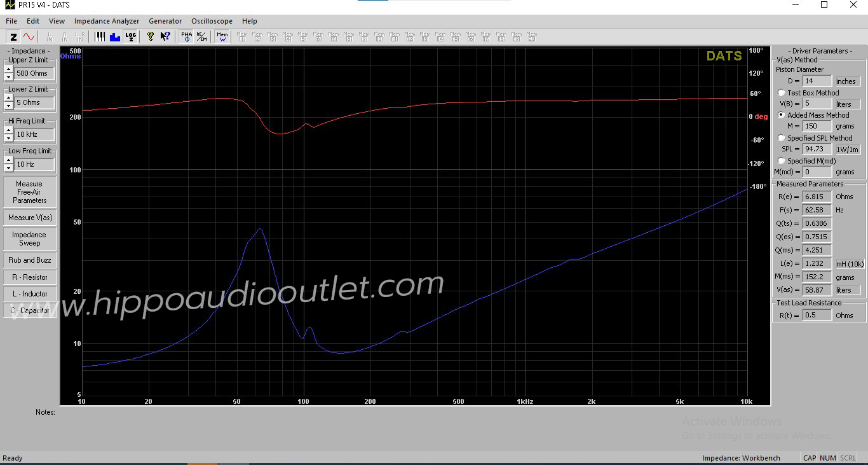Toggle the PHA phase display icon
Image resolution: width=868 pixels, height=465 pixels.
[186, 37]
